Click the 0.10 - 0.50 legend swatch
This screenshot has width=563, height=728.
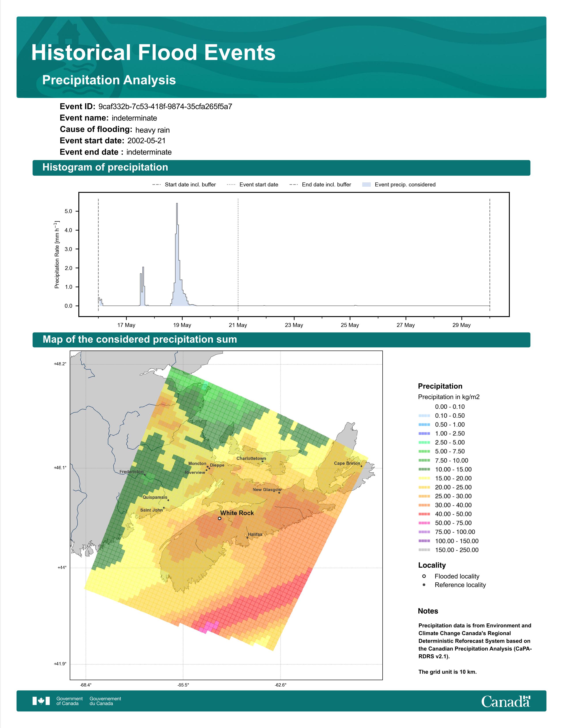tap(424, 416)
